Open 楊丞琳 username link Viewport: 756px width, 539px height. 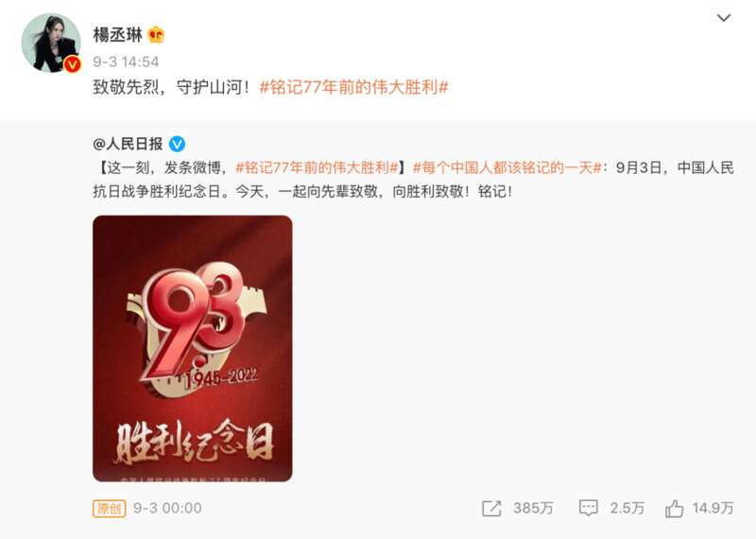coord(117,35)
